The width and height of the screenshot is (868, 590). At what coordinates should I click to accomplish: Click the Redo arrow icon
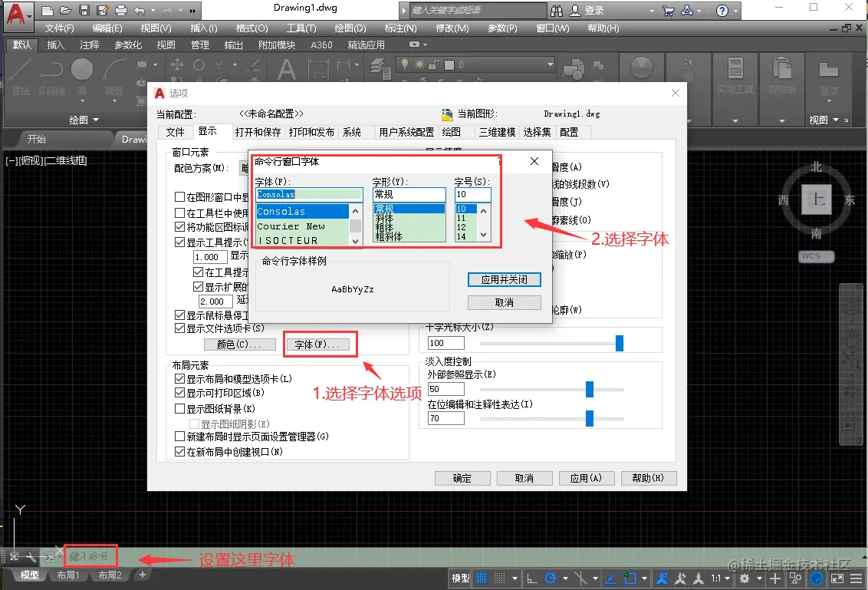tap(167, 10)
